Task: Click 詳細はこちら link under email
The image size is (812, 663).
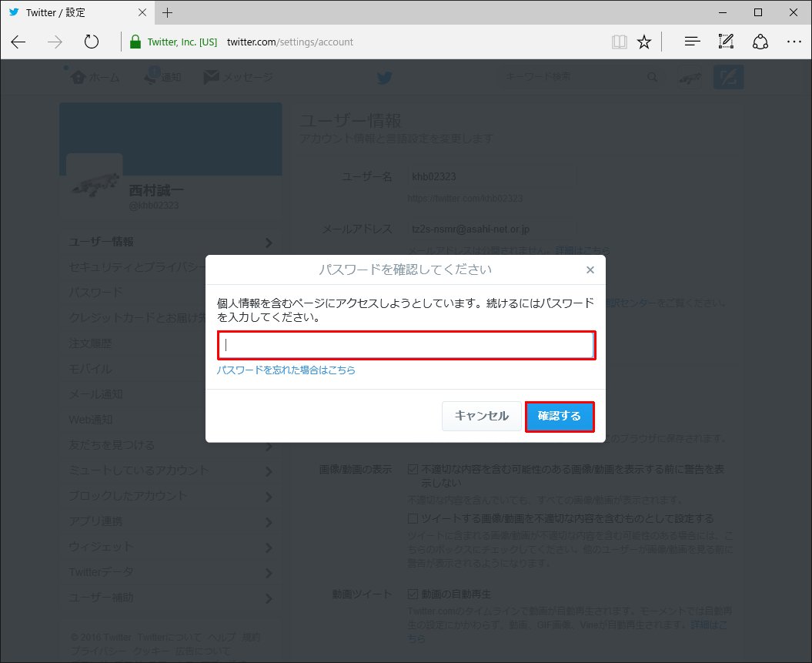Action: 583,251
